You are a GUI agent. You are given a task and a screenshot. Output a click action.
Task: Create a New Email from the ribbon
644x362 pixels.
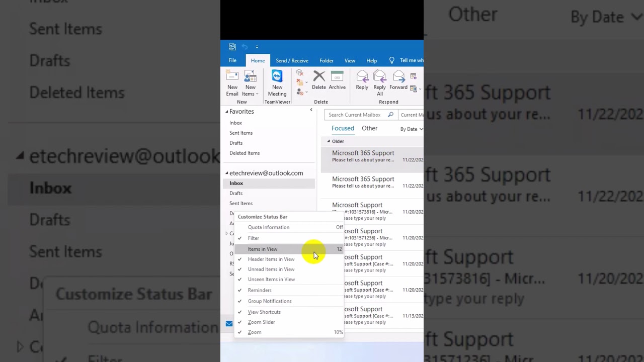pyautogui.click(x=232, y=83)
